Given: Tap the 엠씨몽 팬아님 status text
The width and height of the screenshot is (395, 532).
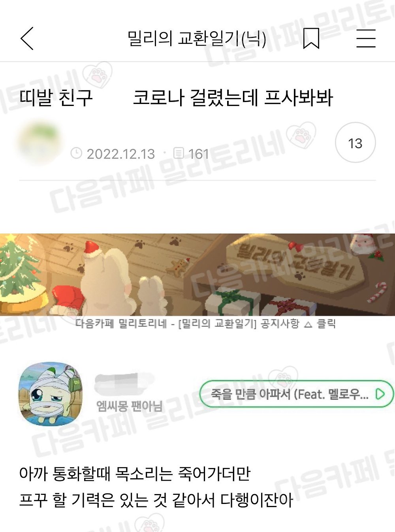Looking at the screenshot, I should point(129,406).
